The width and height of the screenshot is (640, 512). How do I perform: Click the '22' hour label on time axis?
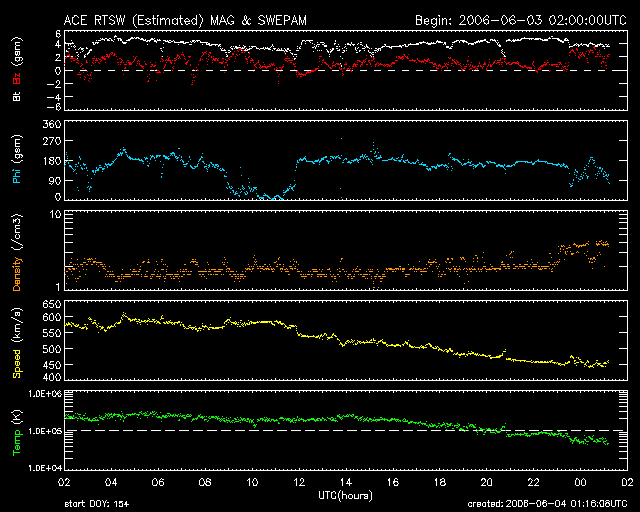point(533,483)
